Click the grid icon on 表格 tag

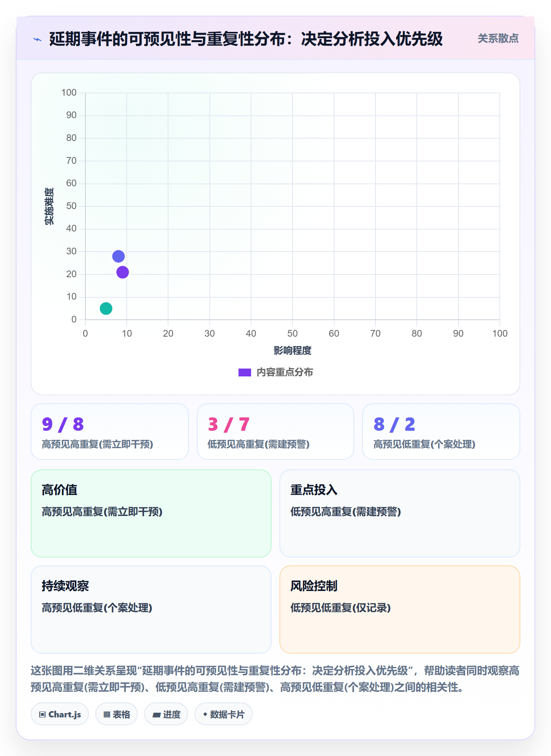click(x=107, y=715)
